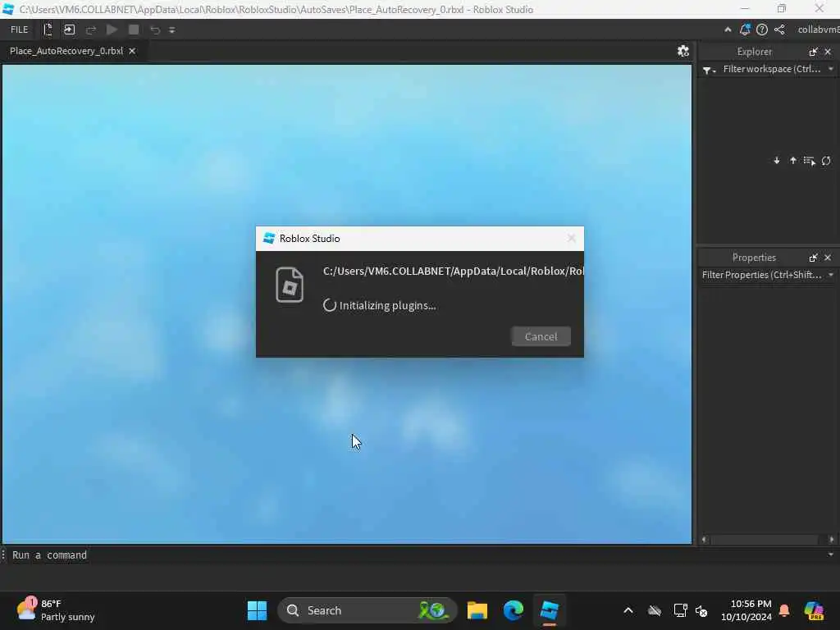This screenshot has height=630, width=840.
Task: Click the command bar drag handle dots
Action: click(x=3, y=555)
